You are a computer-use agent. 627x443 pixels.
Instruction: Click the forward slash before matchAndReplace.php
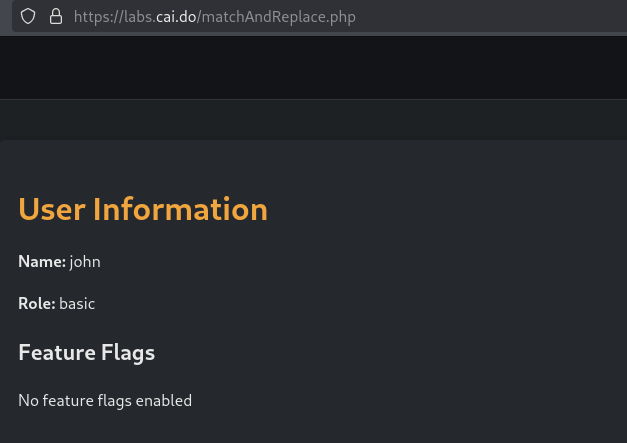(199, 17)
